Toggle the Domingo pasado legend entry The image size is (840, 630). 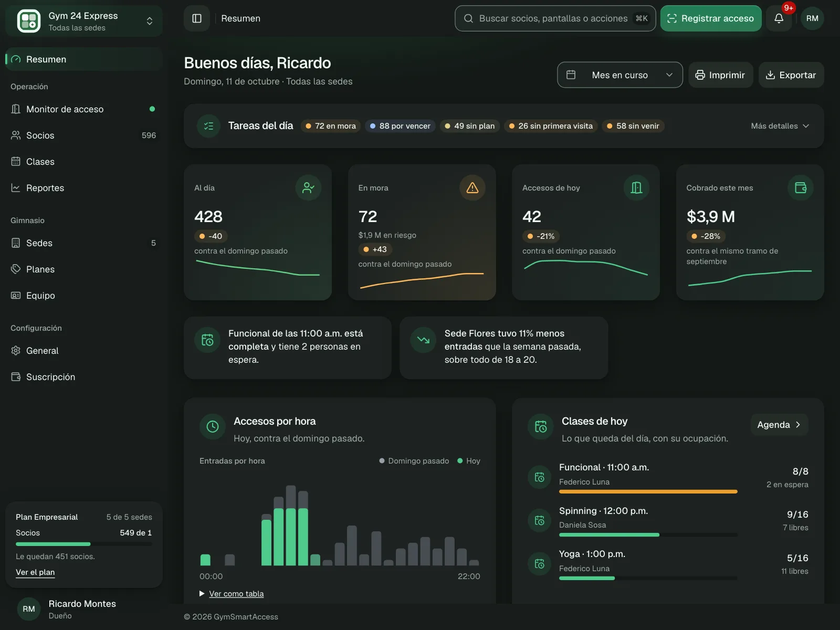pyautogui.click(x=414, y=461)
